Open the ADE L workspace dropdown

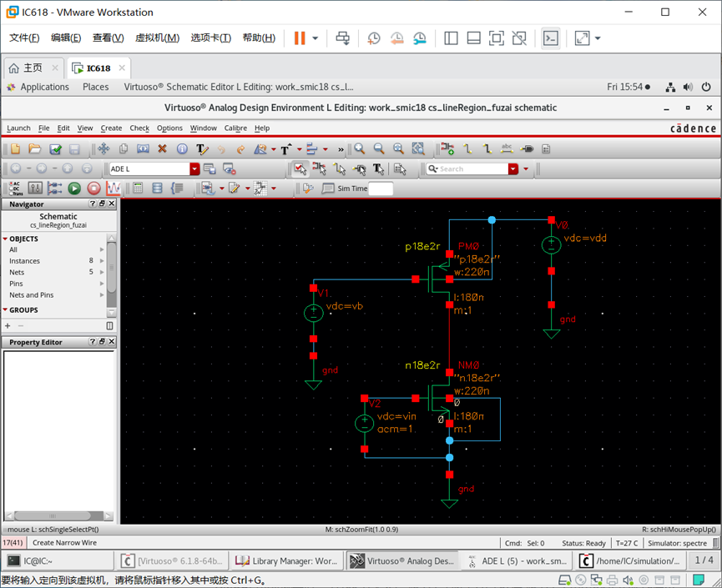tap(194, 168)
